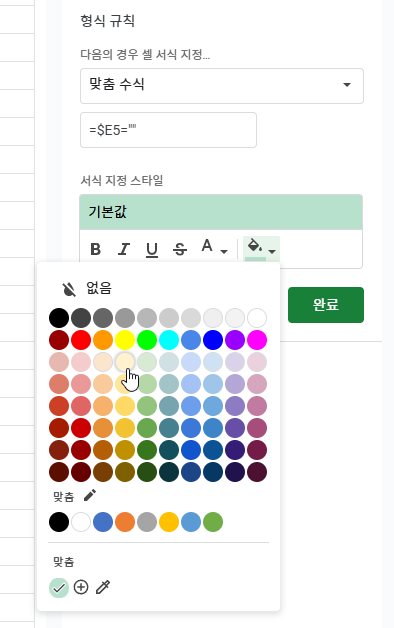Add a custom color with plus icon
This screenshot has width=394, height=628.
(81, 588)
